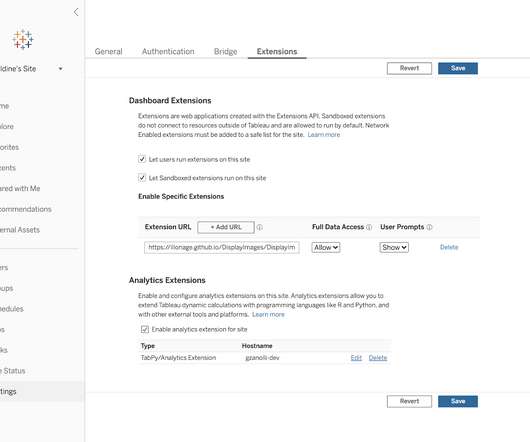Image resolution: width=530 pixels, height=442 pixels.
Task: Toggle Let Sandboxed extensions run on this site
Action: pos(142,178)
